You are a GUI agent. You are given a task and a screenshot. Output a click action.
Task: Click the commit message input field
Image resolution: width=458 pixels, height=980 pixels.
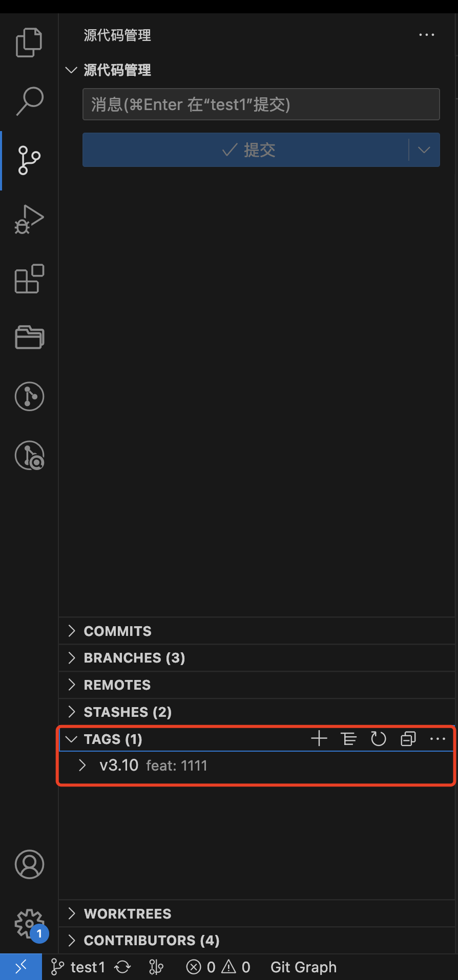[x=261, y=104]
